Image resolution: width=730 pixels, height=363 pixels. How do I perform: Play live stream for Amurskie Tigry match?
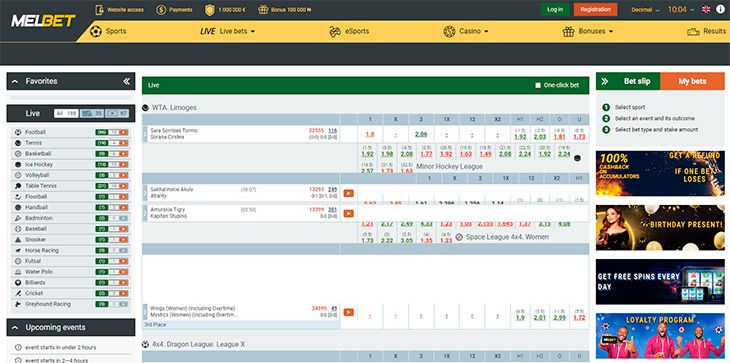pos(348,213)
